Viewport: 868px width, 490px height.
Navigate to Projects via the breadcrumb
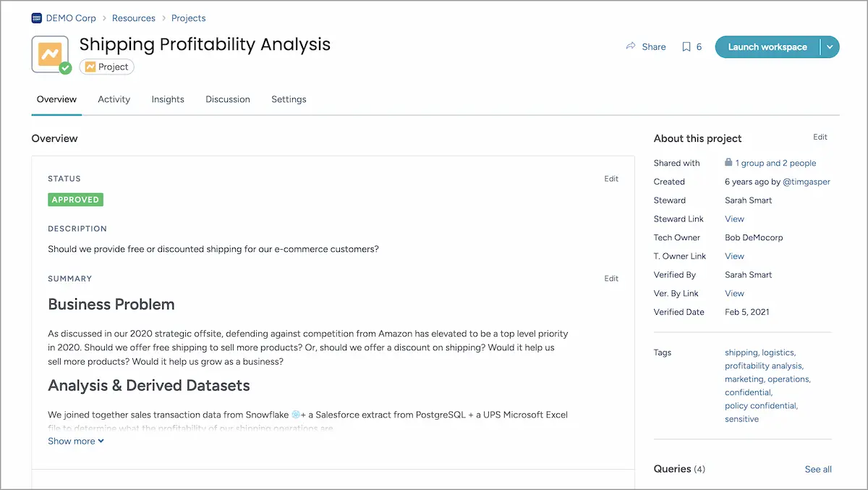188,17
